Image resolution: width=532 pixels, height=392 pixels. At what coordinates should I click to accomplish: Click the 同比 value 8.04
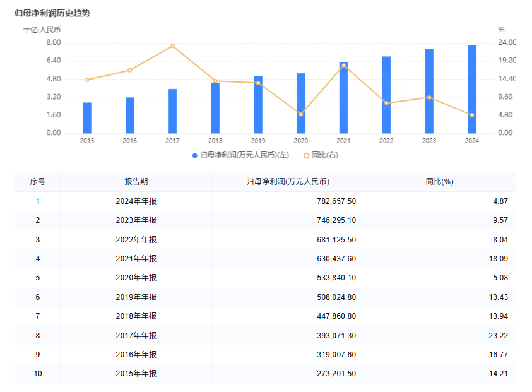pos(500,240)
